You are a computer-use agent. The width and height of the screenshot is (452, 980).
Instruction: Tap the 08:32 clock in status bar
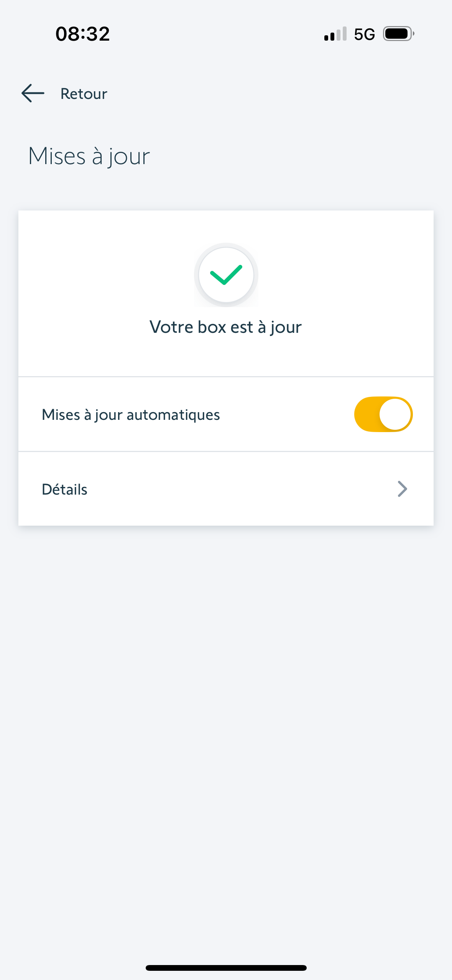83,34
